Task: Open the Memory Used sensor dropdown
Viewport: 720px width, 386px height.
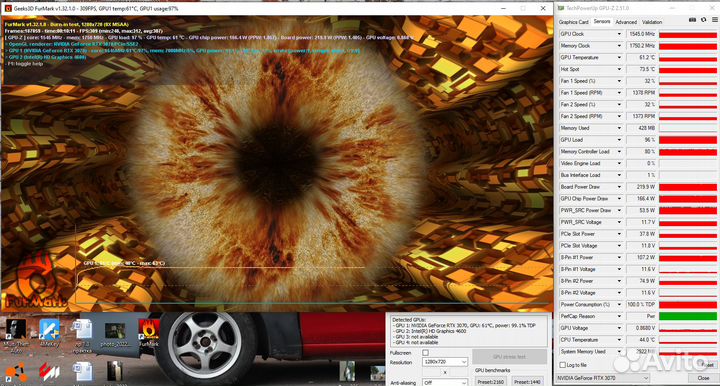Action: 619,128
